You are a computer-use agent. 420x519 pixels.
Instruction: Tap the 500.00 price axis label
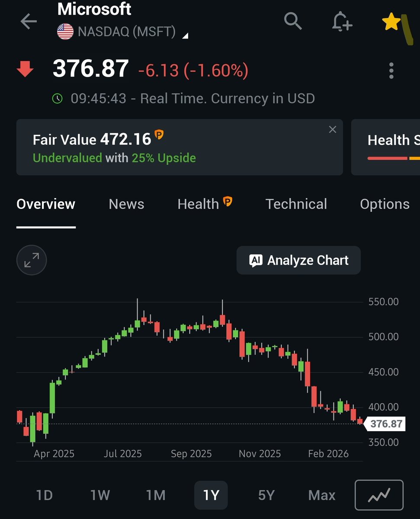384,337
